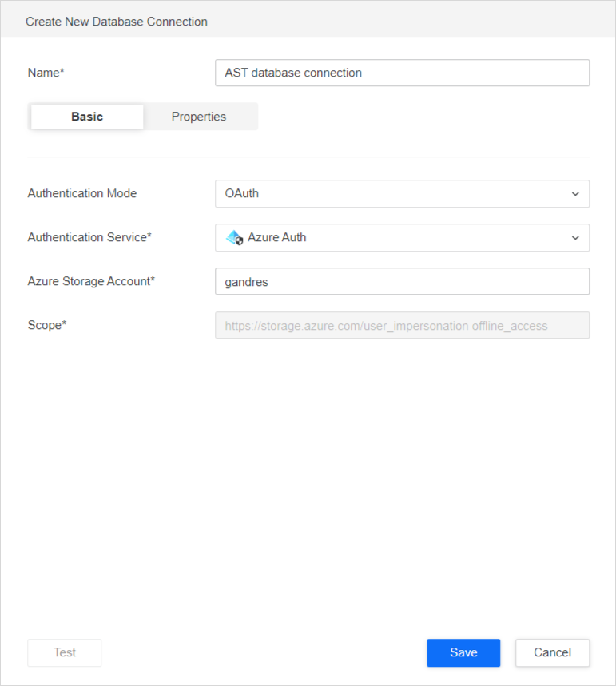The width and height of the screenshot is (616, 686).
Task: Select the Basic tab
Action: [87, 117]
